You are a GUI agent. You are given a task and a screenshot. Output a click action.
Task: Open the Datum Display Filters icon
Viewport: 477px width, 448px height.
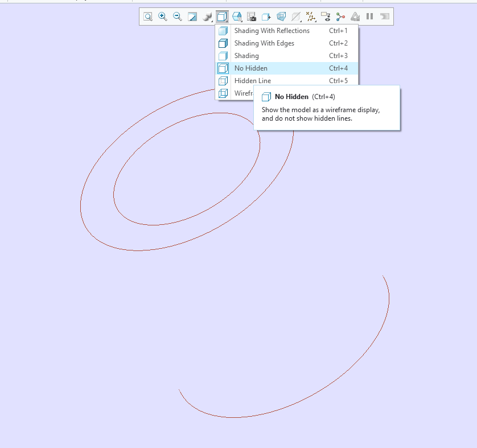(311, 17)
